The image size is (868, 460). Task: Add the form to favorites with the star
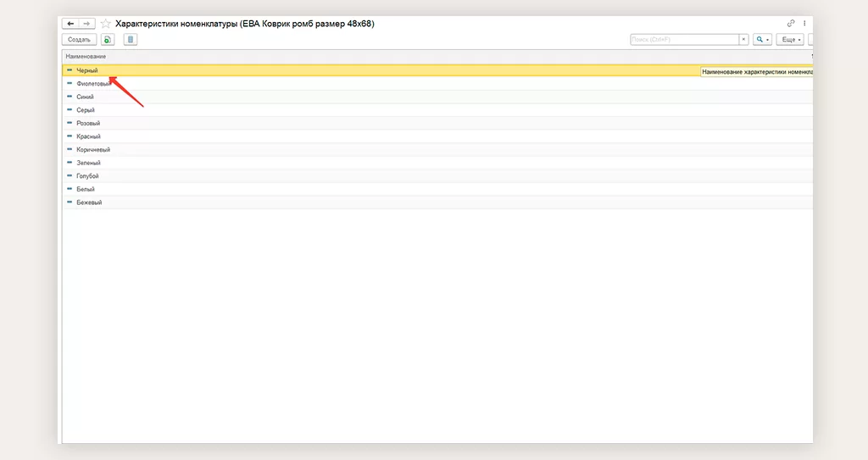[x=105, y=24]
